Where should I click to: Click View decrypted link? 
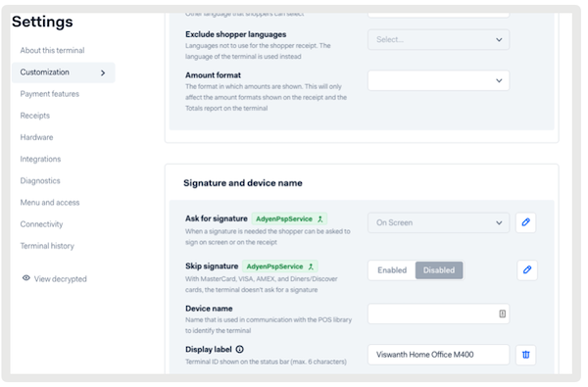tap(60, 278)
